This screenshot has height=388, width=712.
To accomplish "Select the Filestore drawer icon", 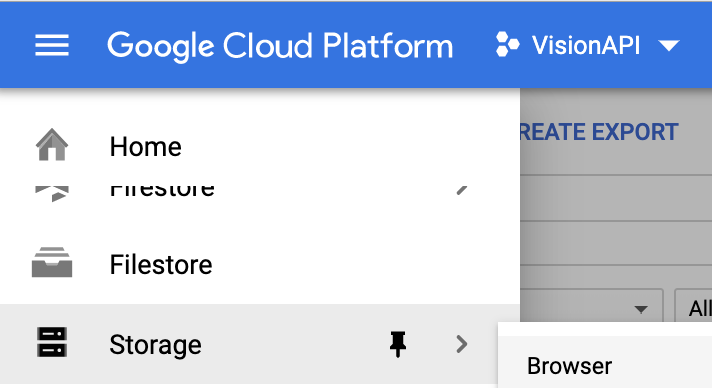I will [52, 262].
